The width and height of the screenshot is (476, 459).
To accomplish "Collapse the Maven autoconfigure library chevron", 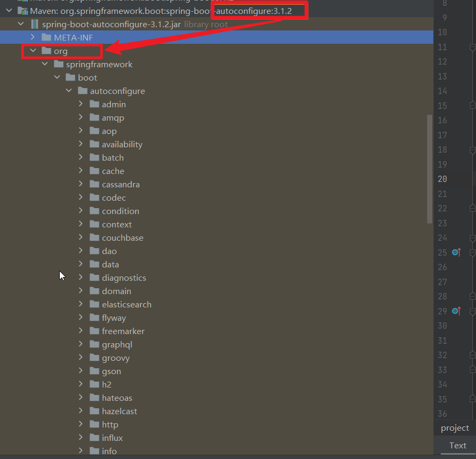I will tap(9, 11).
